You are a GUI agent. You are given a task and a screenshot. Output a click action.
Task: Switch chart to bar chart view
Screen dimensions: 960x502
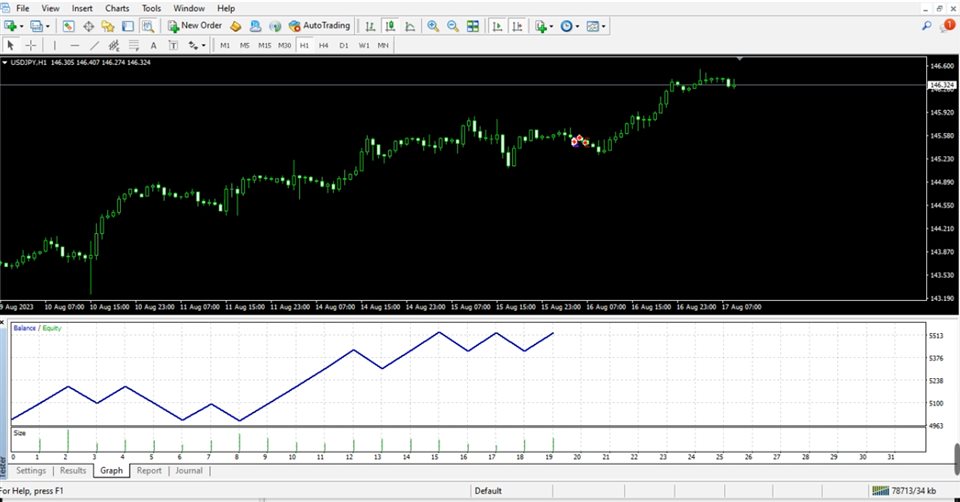[370, 26]
